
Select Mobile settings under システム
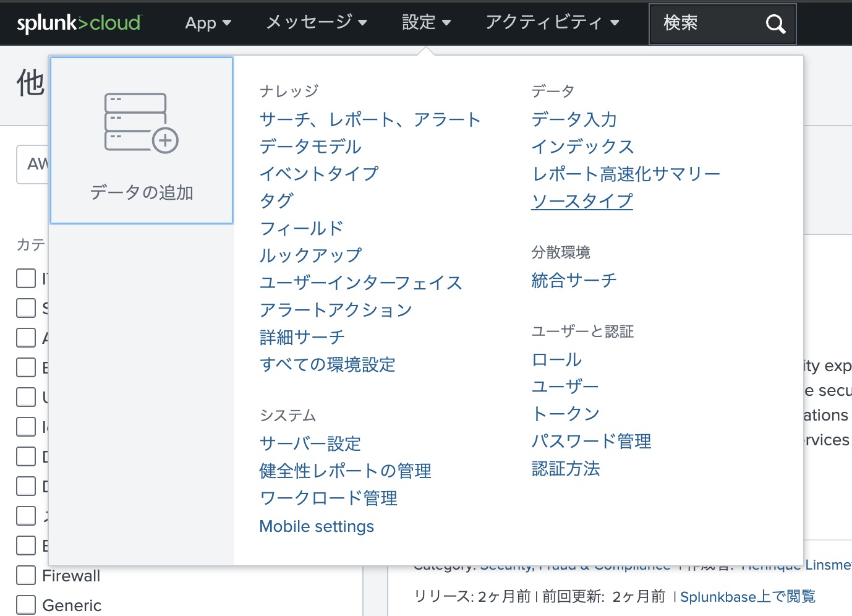pos(317,526)
